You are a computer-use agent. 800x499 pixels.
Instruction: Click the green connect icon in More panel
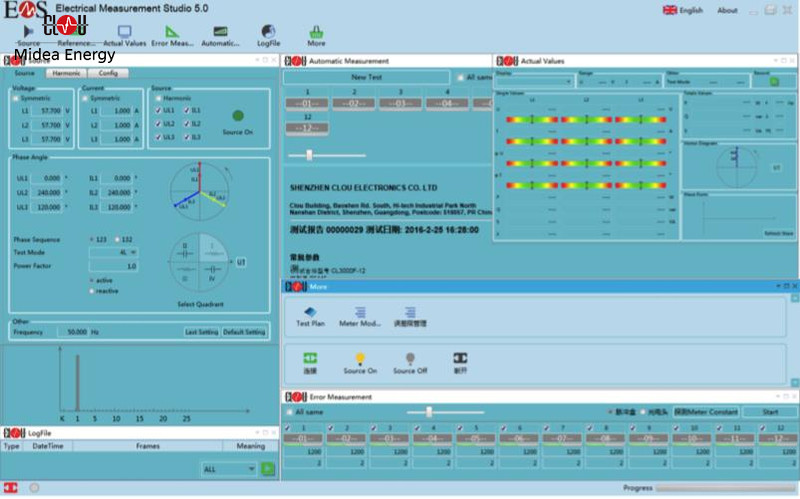tap(310, 358)
